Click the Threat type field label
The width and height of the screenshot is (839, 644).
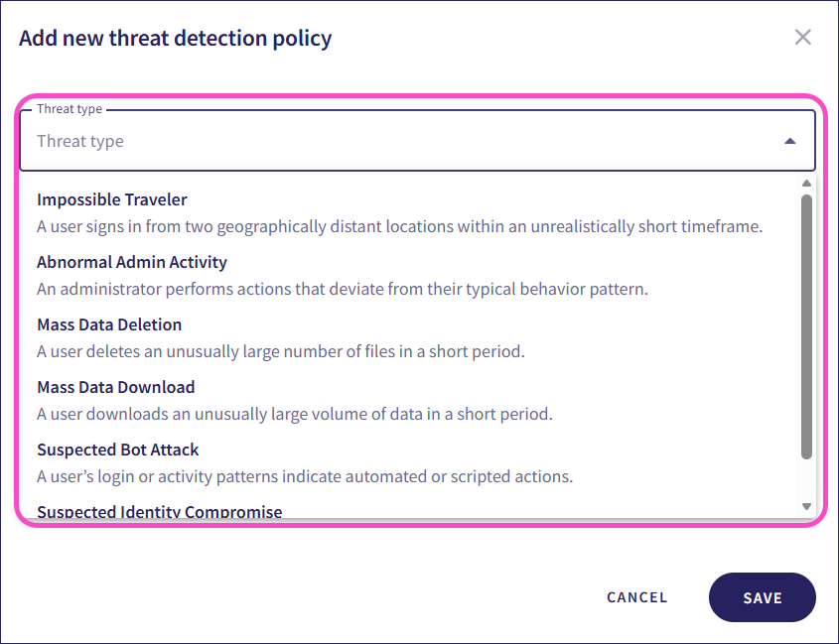click(70, 108)
